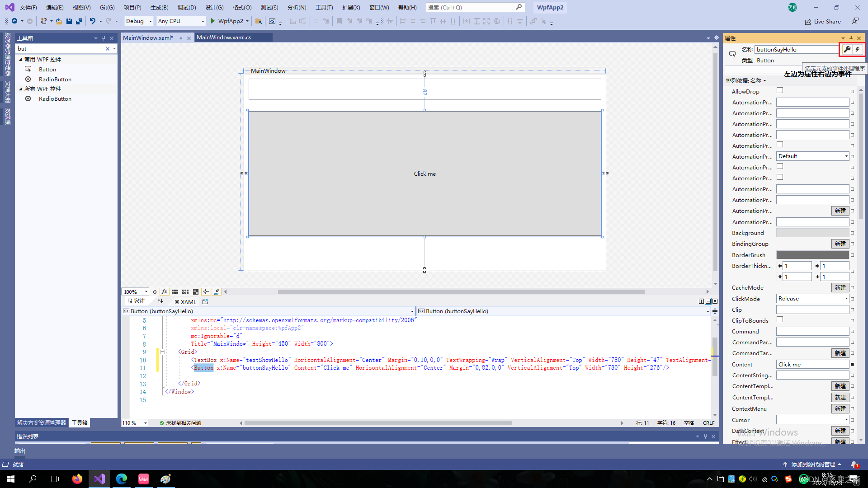This screenshot has width=868, height=488.
Task: Collapse the 所有 WPF 控件 toolbox group
Action: coord(20,89)
